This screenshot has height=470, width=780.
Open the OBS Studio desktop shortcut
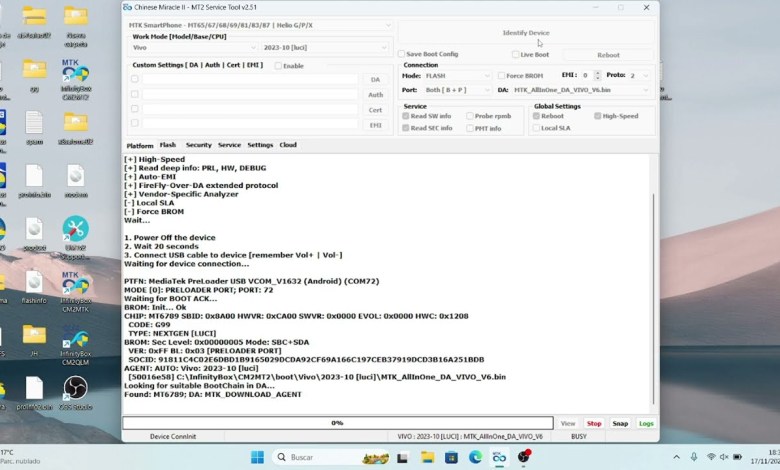[x=75, y=389]
